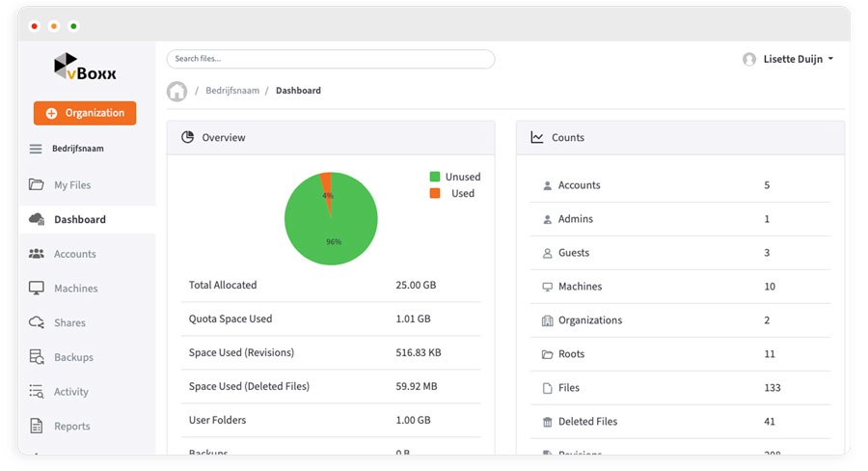Image resolution: width=868 pixels, height=471 pixels.
Task: Focus the Search files input field
Action: pos(331,59)
